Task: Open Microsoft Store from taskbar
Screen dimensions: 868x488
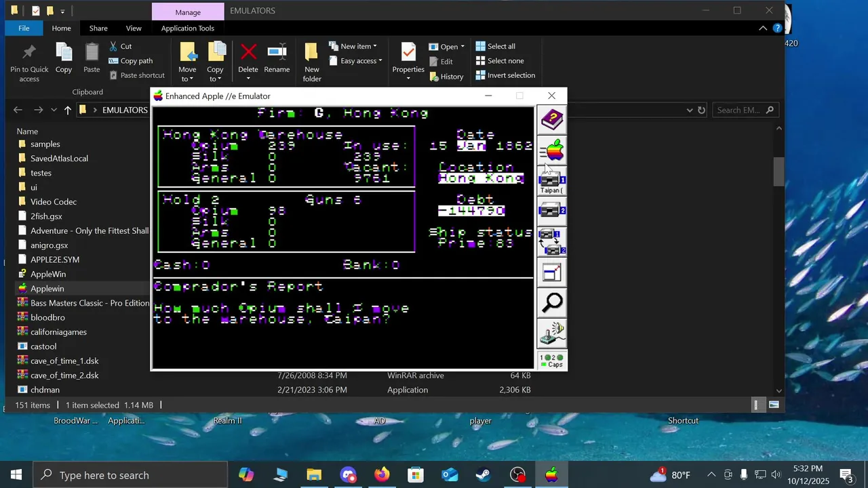Action: (416, 474)
